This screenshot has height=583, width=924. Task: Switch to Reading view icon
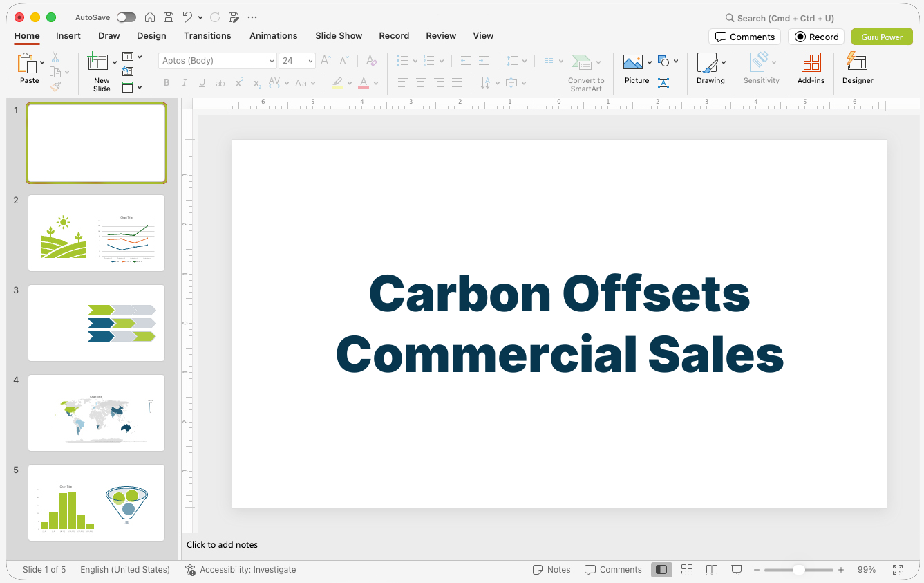(712, 569)
